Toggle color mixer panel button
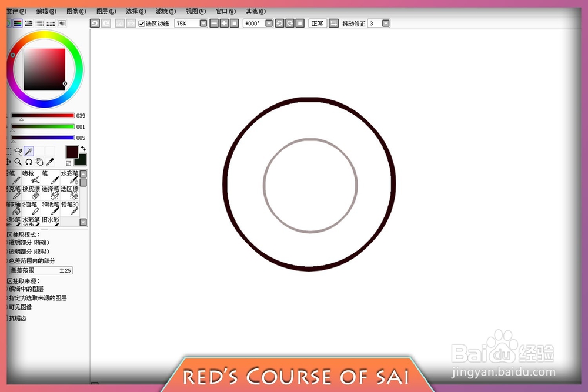 (40, 24)
